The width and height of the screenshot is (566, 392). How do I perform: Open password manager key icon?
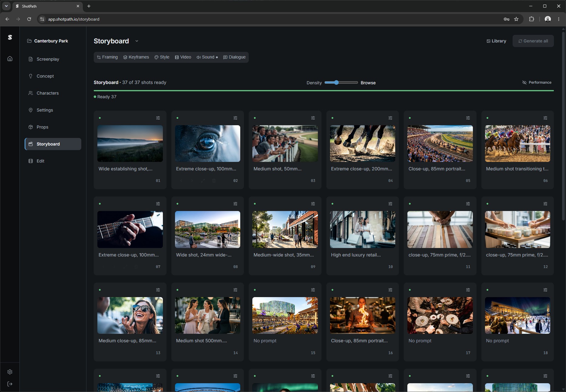(x=507, y=19)
